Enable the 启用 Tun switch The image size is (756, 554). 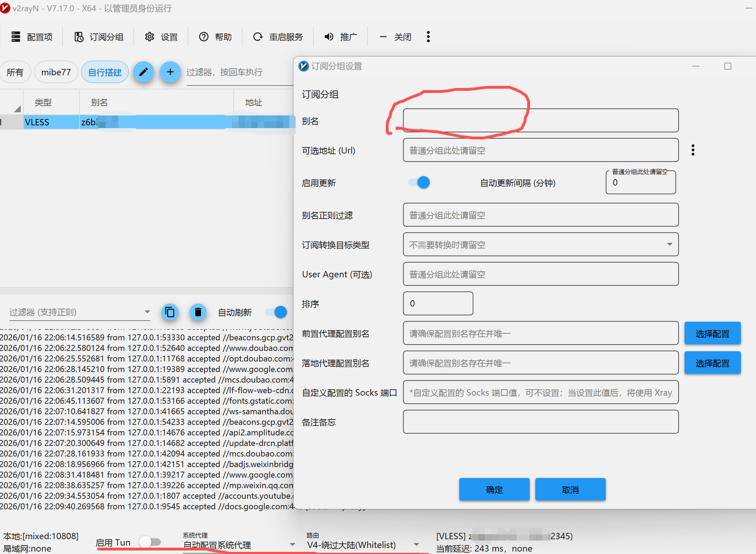[x=150, y=542]
